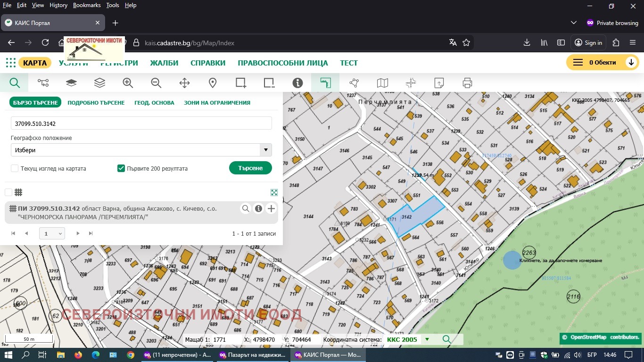Open the 'СПРАВКИ' menu item
644x362 pixels.
208,63
